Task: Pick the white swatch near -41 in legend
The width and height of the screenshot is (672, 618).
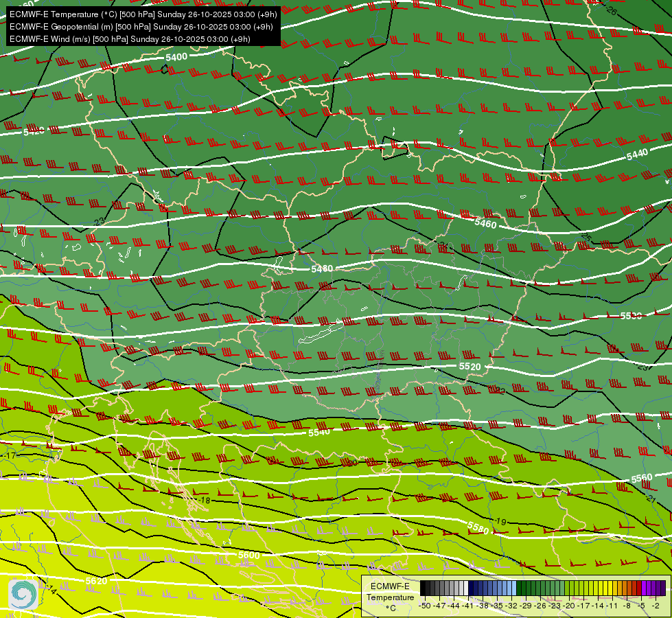Action: pyautogui.click(x=466, y=588)
